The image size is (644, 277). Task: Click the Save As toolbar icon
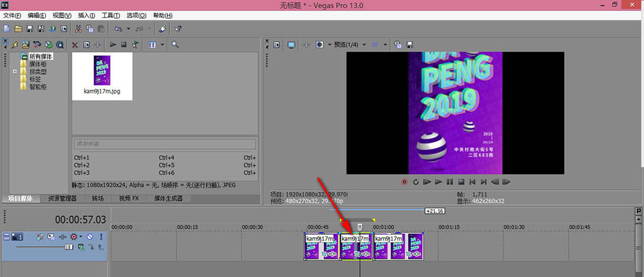click(x=41, y=29)
